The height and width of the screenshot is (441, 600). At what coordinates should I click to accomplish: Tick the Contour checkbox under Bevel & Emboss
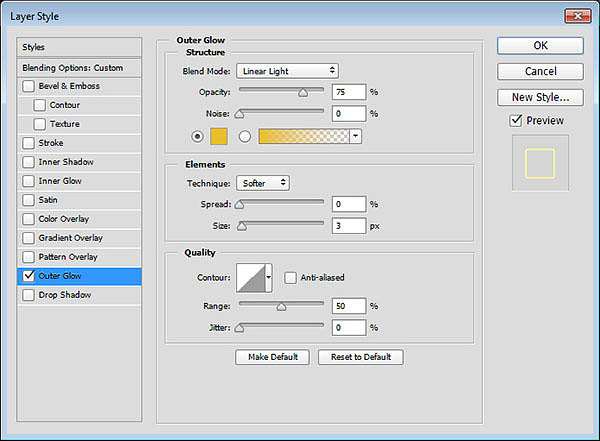click(x=39, y=105)
